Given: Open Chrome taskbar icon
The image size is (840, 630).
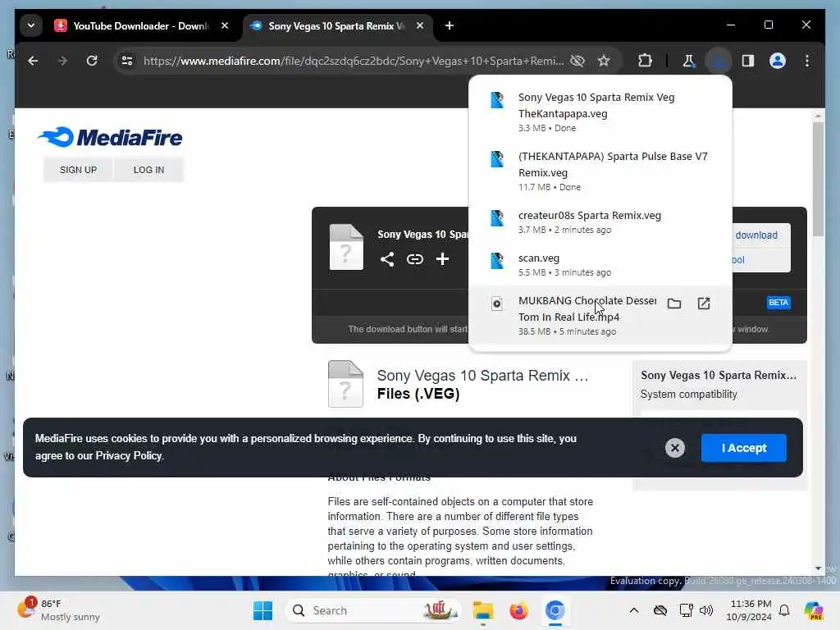Looking at the screenshot, I should (x=555, y=610).
